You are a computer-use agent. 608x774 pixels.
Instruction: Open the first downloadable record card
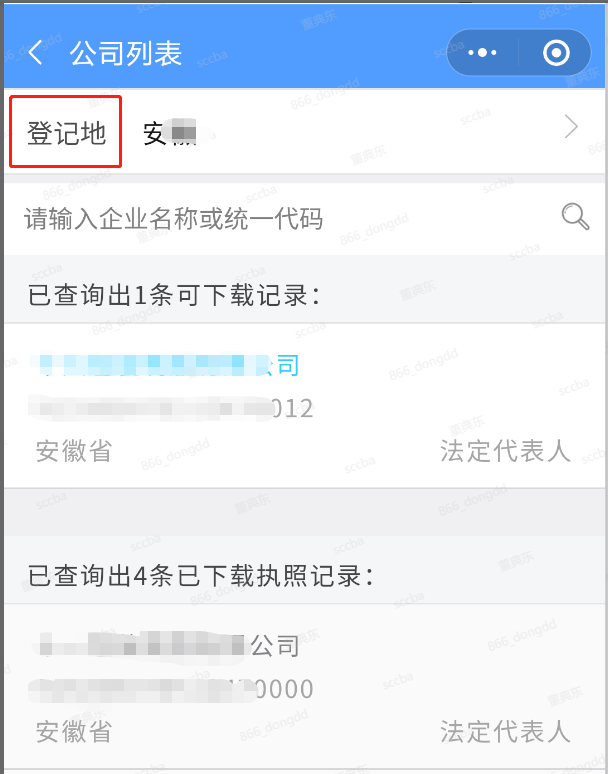click(x=304, y=406)
